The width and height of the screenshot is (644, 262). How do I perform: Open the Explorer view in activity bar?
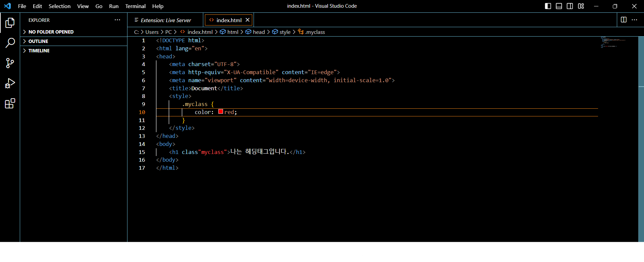click(x=10, y=23)
